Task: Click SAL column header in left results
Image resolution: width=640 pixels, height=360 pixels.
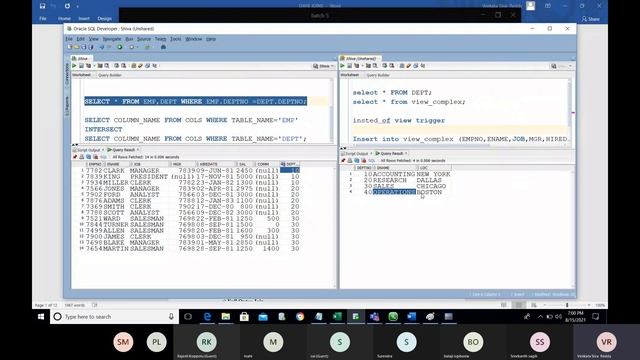Action: (245, 164)
